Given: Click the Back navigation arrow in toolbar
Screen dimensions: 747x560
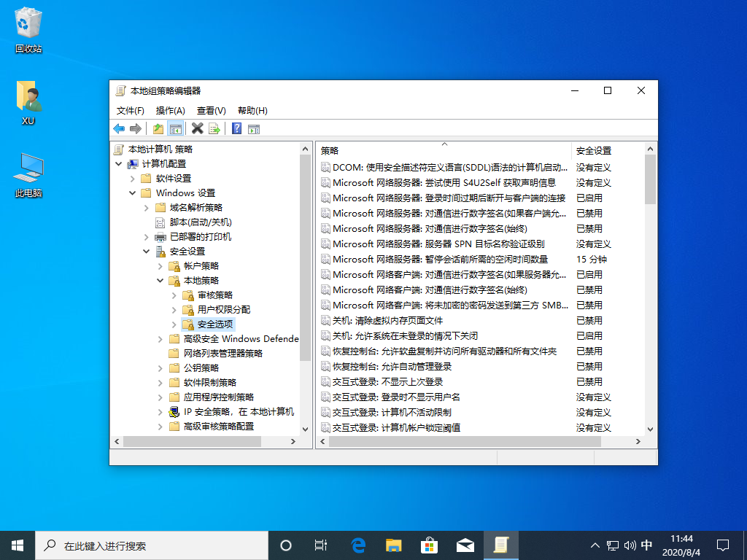Looking at the screenshot, I should 119,128.
